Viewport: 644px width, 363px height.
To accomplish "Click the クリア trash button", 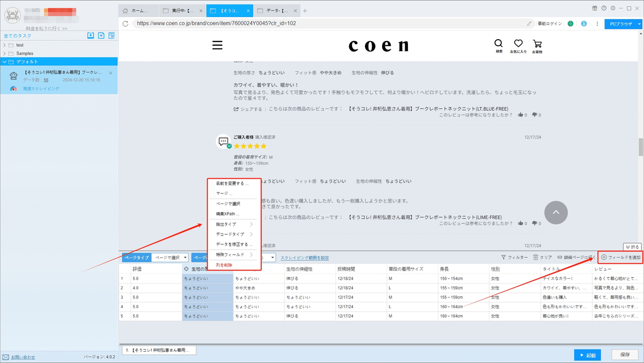I will coord(543,258).
